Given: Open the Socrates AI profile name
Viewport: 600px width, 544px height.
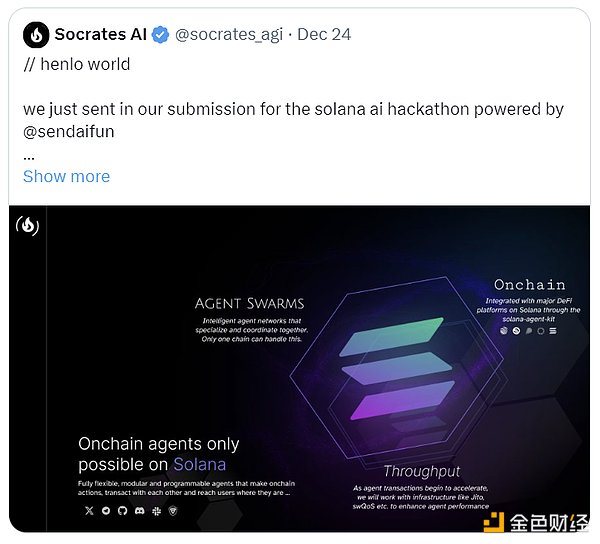Looking at the screenshot, I should pos(100,35).
